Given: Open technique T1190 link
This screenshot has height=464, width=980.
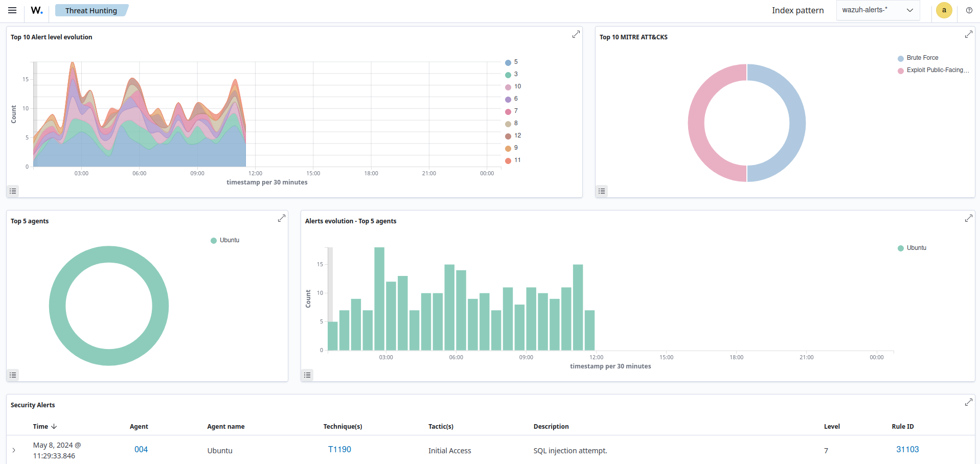Looking at the screenshot, I should [x=339, y=449].
